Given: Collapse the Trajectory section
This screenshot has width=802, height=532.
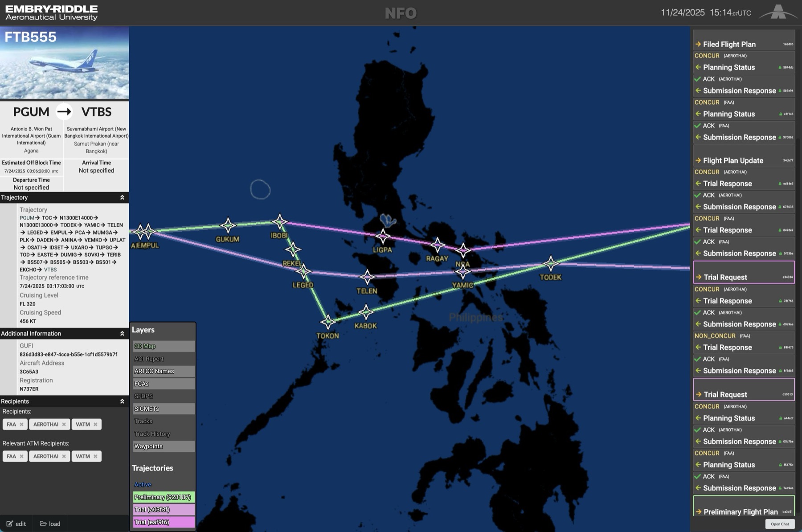Looking at the screenshot, I should [122, 197].
